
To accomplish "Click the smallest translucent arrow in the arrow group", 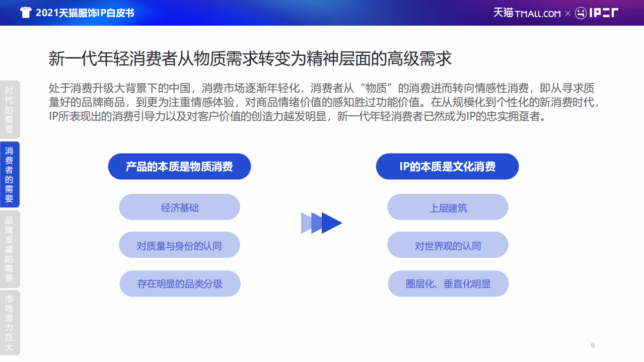I will (x=305, y=223).
